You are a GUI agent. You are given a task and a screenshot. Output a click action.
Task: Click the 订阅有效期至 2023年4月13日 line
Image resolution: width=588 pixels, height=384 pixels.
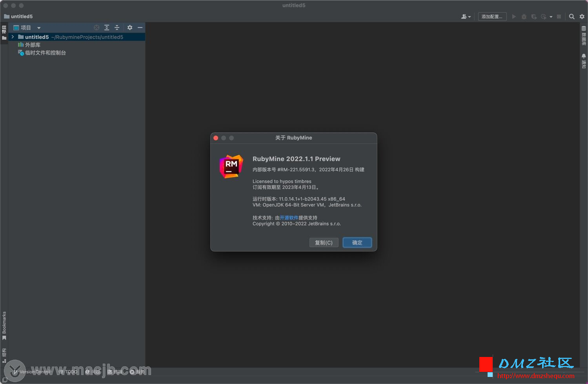286,187
